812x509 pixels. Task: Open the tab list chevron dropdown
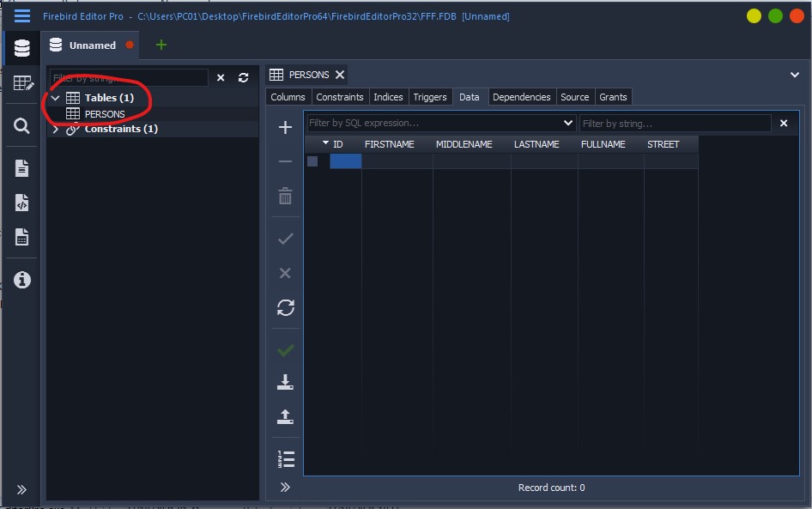[x=794, y=75]
